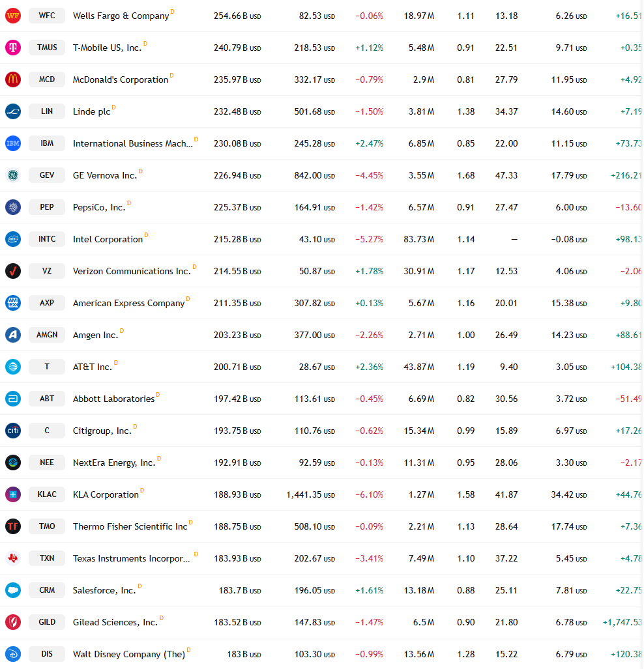Open the WFC ticker badge
Screen dimensions: 644x669
[x=47, y=16]
